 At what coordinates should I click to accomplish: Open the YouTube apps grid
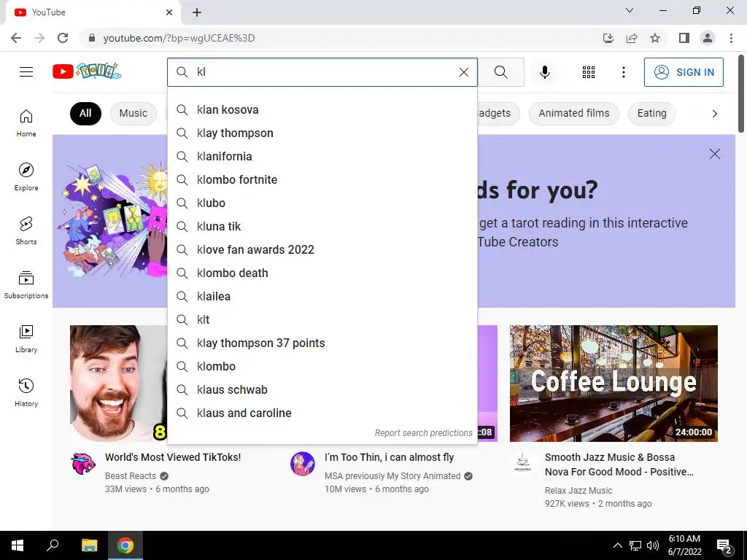tap(589, 72)
